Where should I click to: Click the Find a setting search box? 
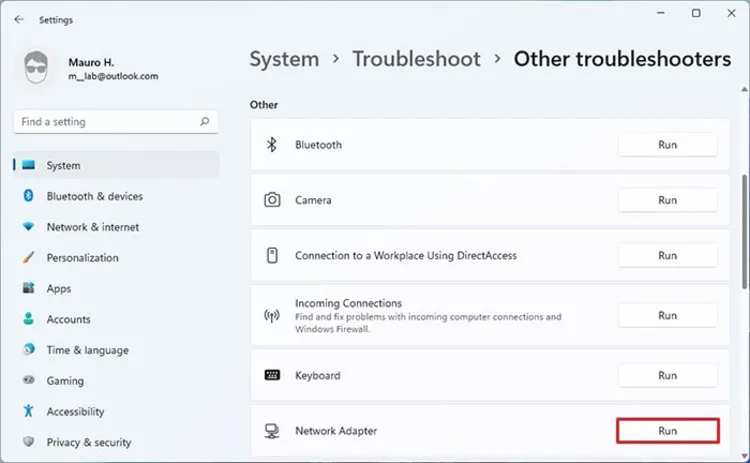116,122
